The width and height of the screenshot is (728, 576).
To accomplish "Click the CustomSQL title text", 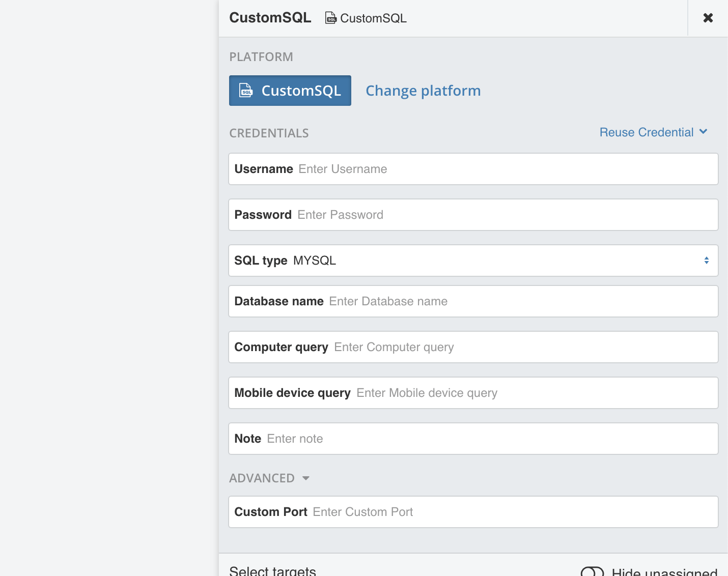I will [270, 18].
